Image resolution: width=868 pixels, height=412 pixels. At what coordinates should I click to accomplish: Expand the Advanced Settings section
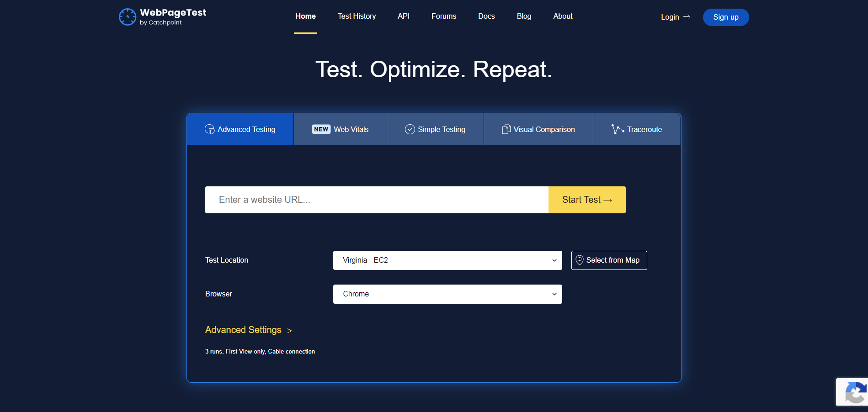click(x=249, y=330)
